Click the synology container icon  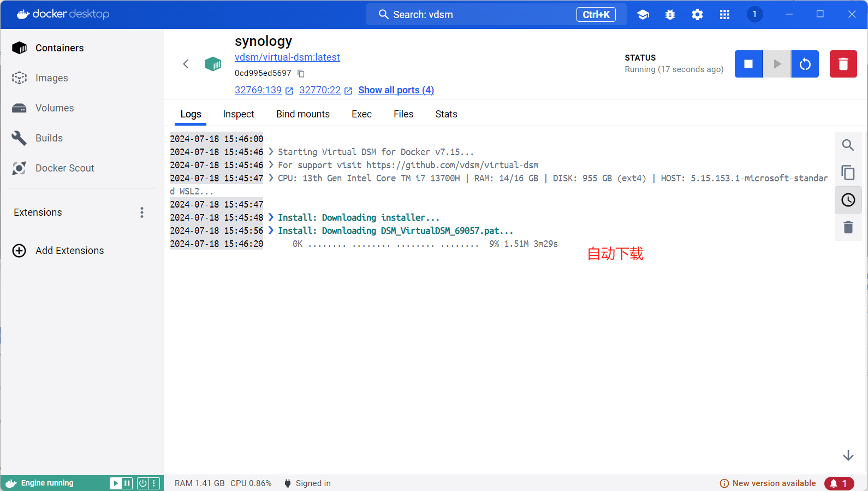[x=213, y=64]
